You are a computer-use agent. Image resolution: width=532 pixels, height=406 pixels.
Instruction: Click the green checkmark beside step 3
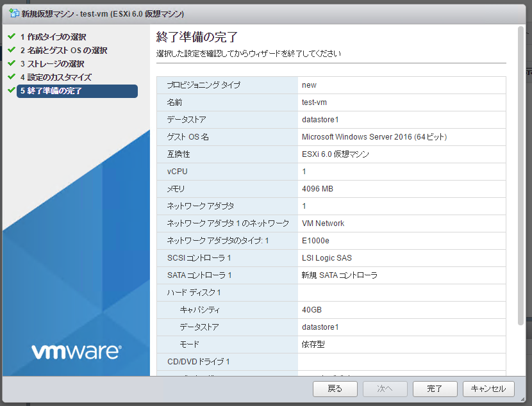click(12, 65)
